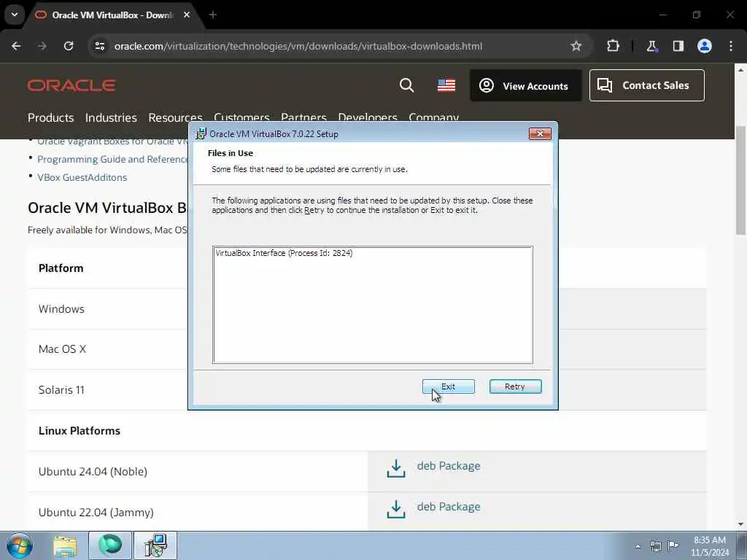Open File Explorer from the taskbar
This screenshot has width=747, height=560.
pos(65,545)
